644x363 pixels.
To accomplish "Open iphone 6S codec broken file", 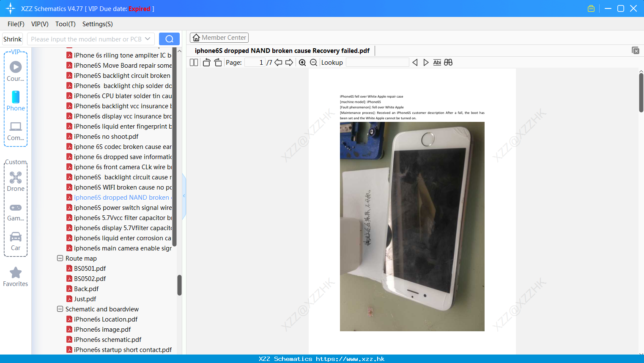I will pyautogui.click(x=123, y=147).
